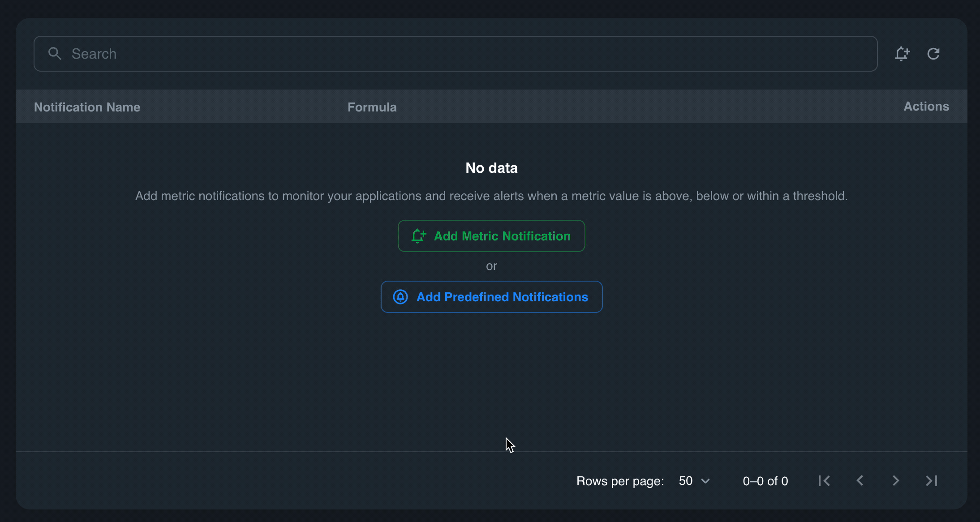Open the rows per page 50 dropdown

(x=693, y=481)
